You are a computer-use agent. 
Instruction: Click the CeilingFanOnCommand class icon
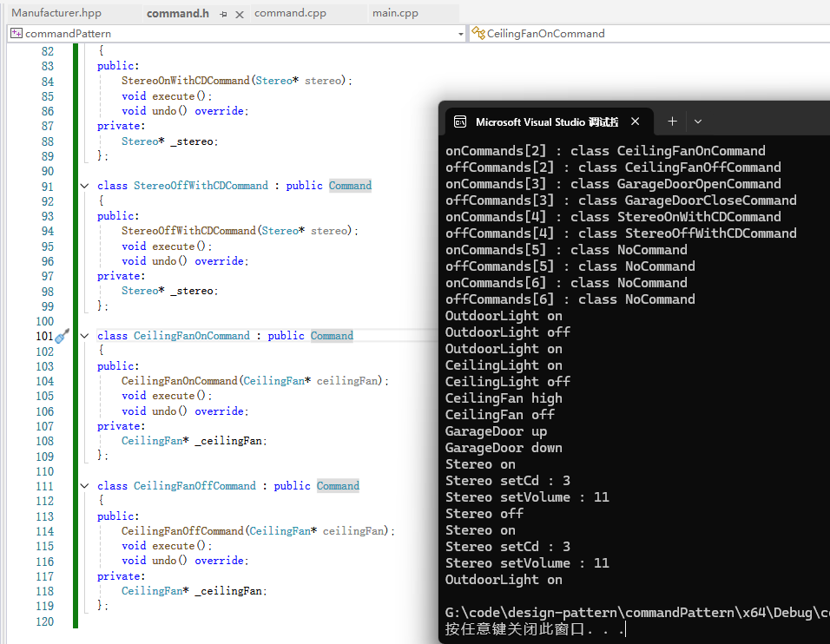pos(478,33)
